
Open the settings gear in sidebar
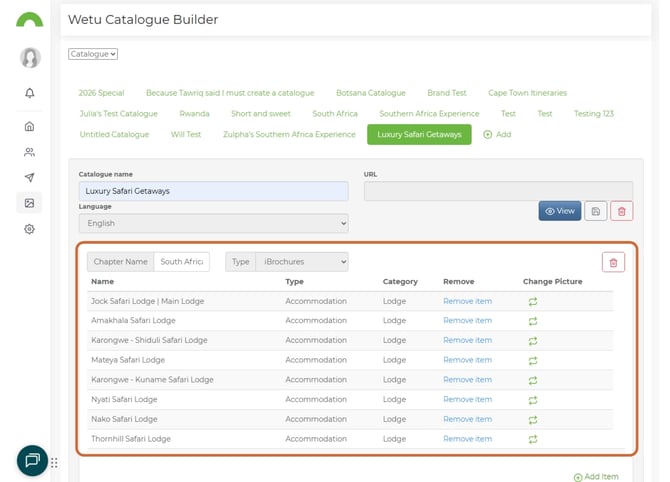click(x=30, y=229)
